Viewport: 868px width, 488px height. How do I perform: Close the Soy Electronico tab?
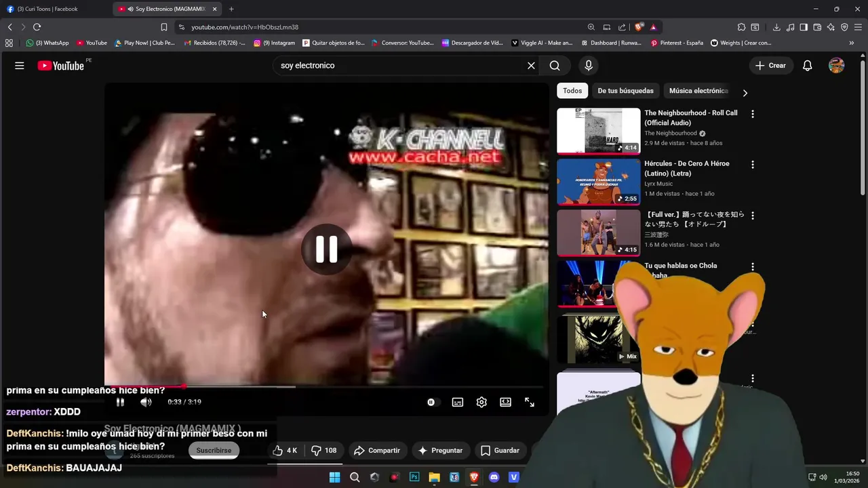pos(215,9)
